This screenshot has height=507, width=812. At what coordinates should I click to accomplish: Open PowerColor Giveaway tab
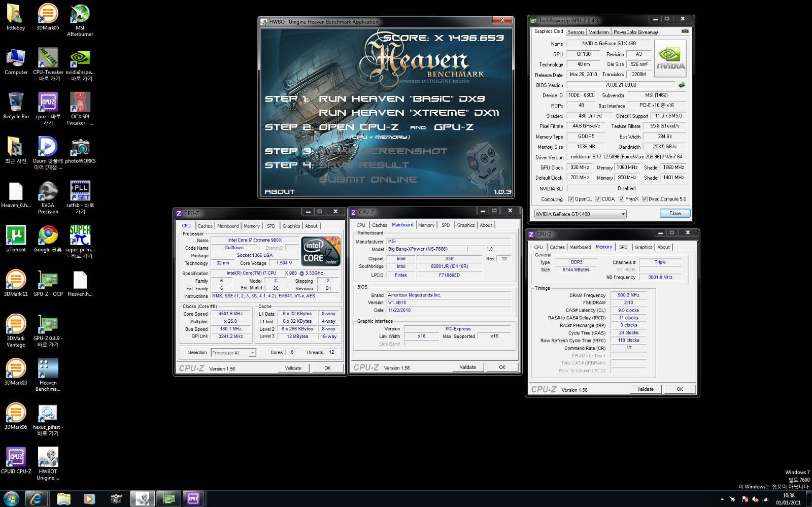click(x=635, y=32)
